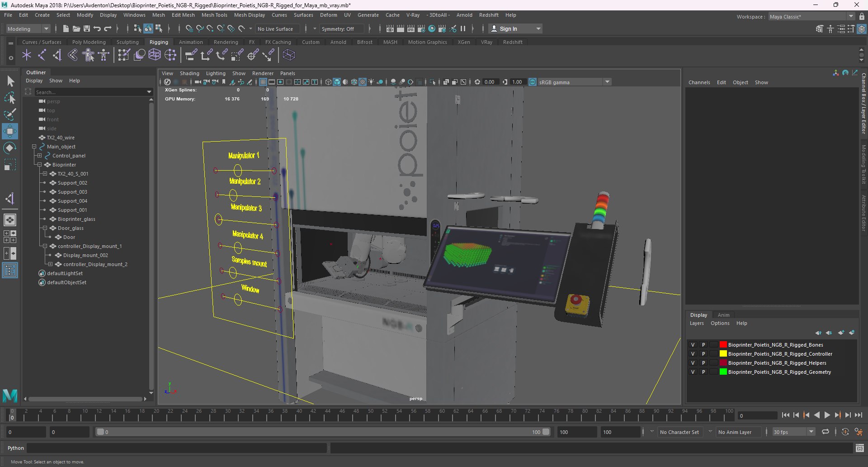The width and height of the screenshot is (868, 467).
Task: Open viewport Shading menu
Action: tap(189, 73)
